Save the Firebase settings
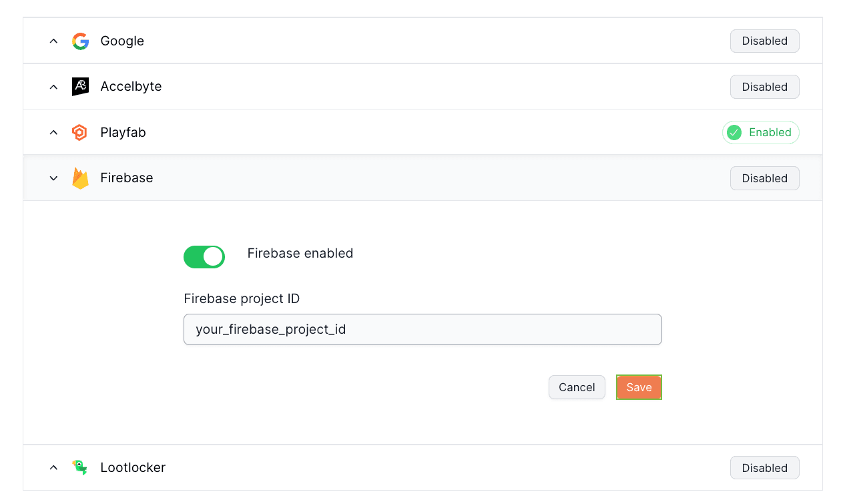 (639, 387)
